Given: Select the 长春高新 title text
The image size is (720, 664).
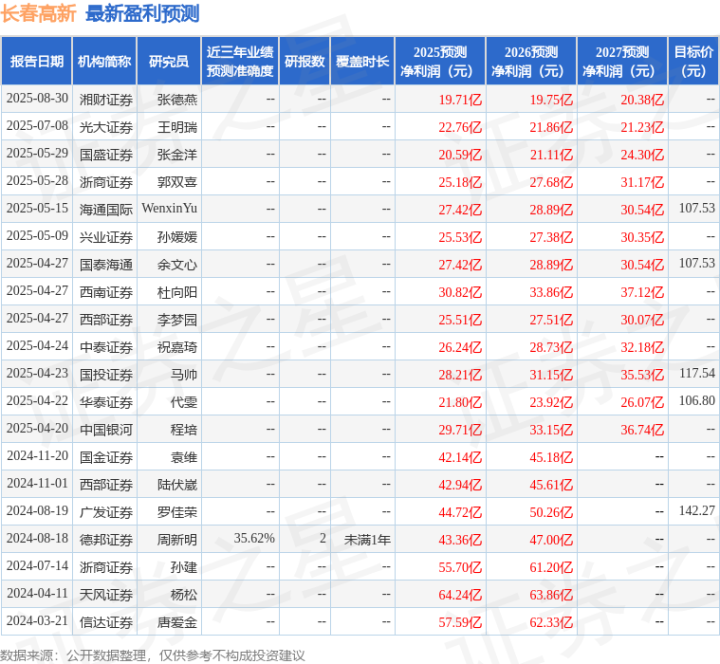Looking at the screenshot, I should 38,13.
